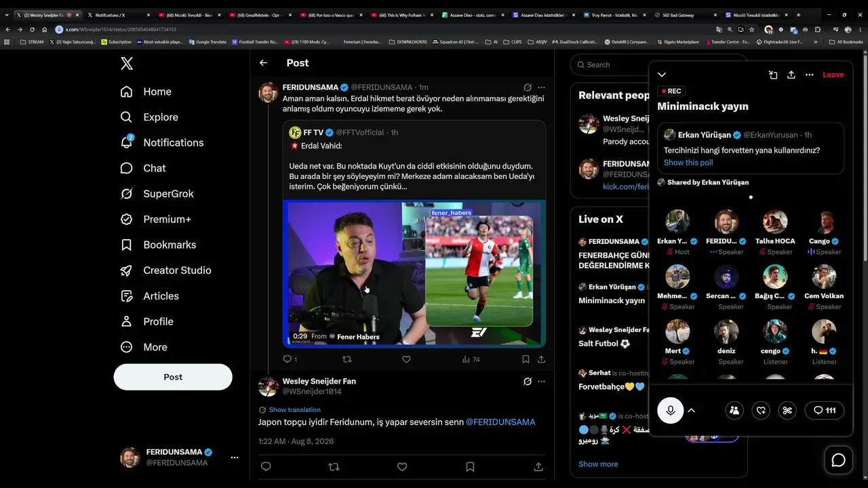Open Chat from the sidebar
The width and height of the screenshot is (868, 488).
click(x=143, y=168)
